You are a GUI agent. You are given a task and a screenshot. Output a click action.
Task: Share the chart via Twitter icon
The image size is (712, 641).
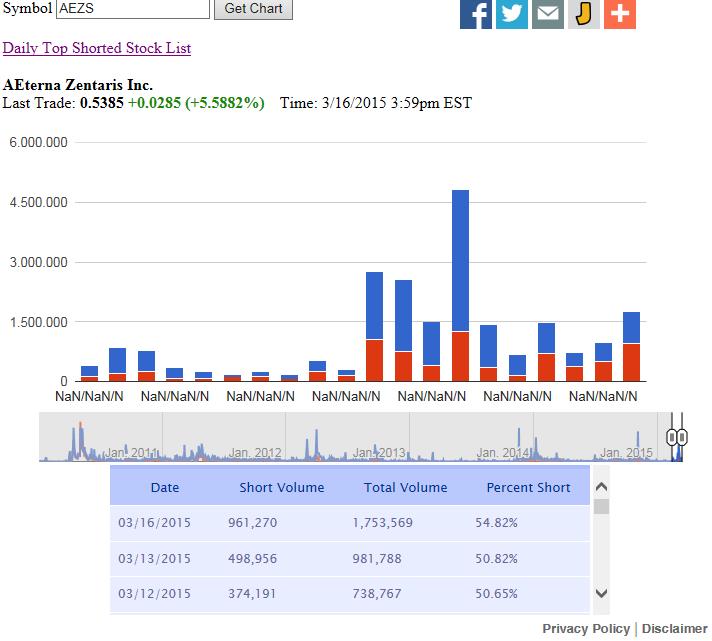pyautogui.click(x=512, y=14)
